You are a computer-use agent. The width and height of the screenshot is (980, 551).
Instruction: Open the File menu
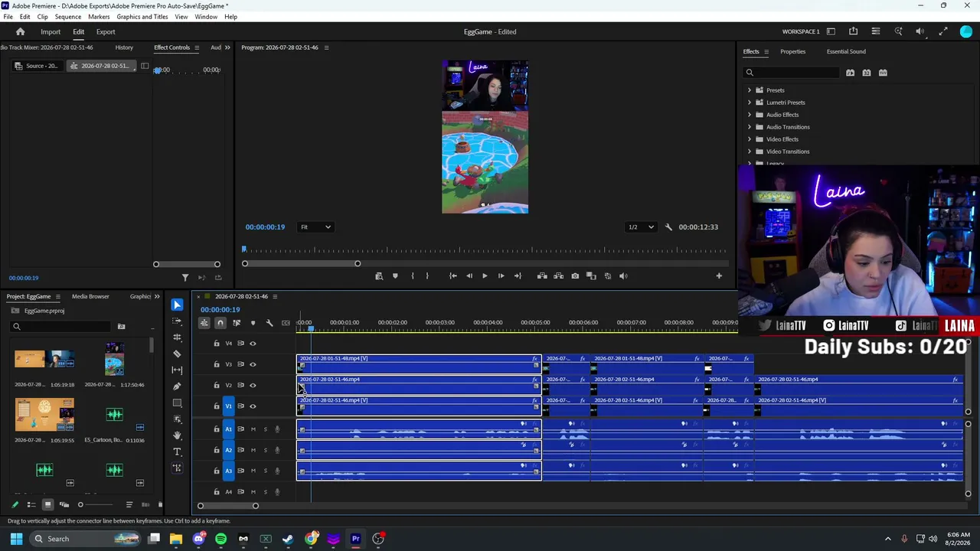(8, 17)
